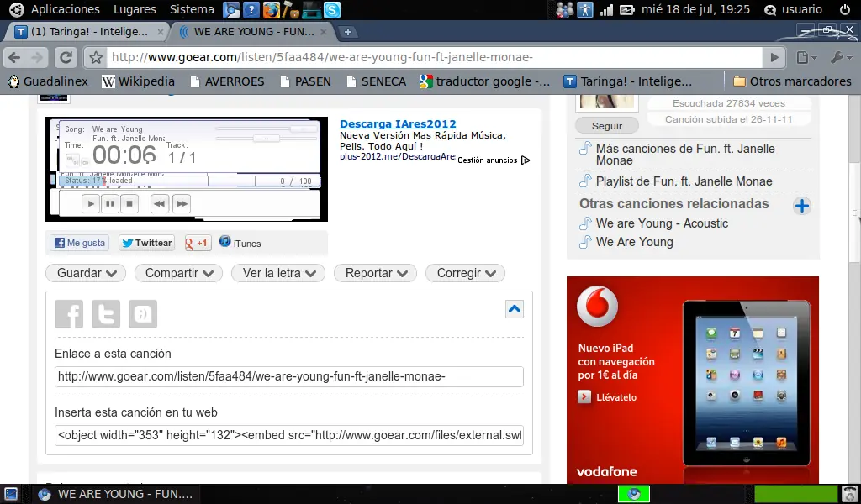
Task: Click the rewind button in the player
Action: pyautogui.click(x=159, y=203)
